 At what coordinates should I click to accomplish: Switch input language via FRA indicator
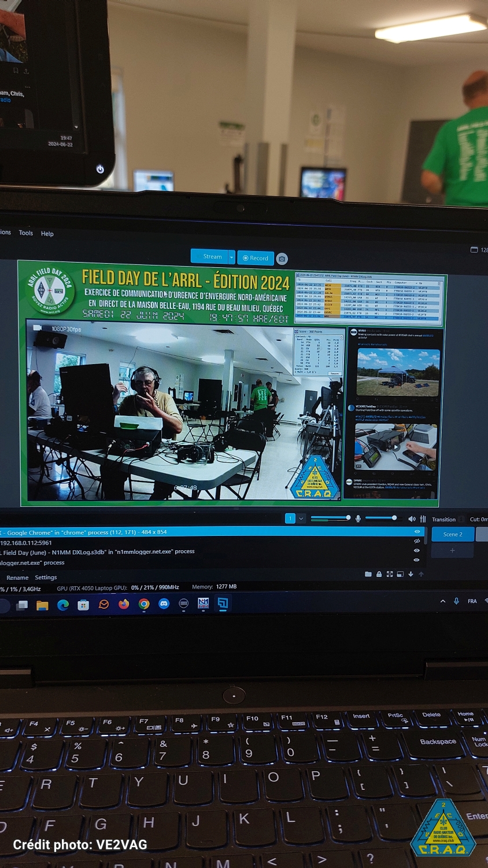[472, 601]
